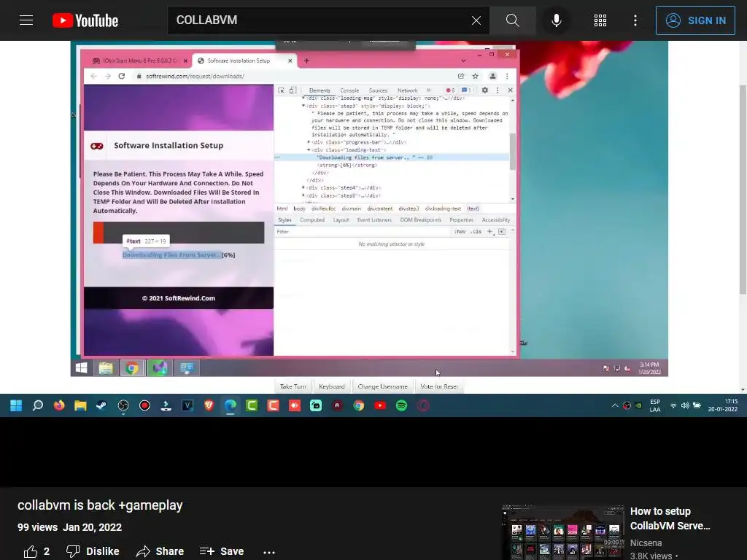Open the YouTube hamburger guide menu

26,20
